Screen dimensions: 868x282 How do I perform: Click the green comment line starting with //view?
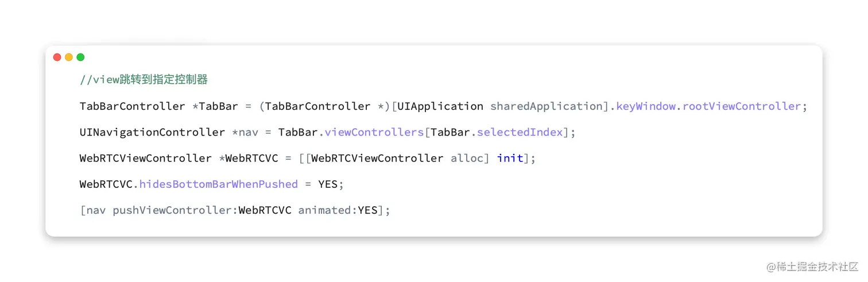click(x=144, y=80)
